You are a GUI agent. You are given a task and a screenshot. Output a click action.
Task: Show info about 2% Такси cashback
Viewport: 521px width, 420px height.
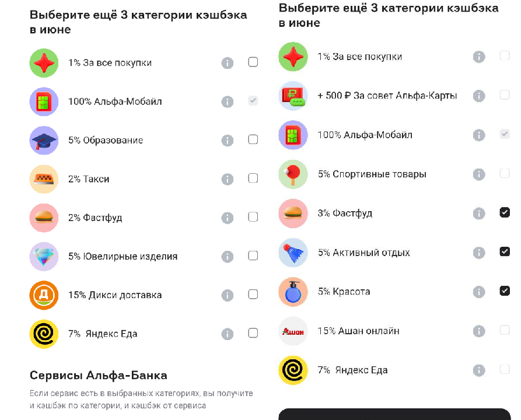[x=228, y=179]
